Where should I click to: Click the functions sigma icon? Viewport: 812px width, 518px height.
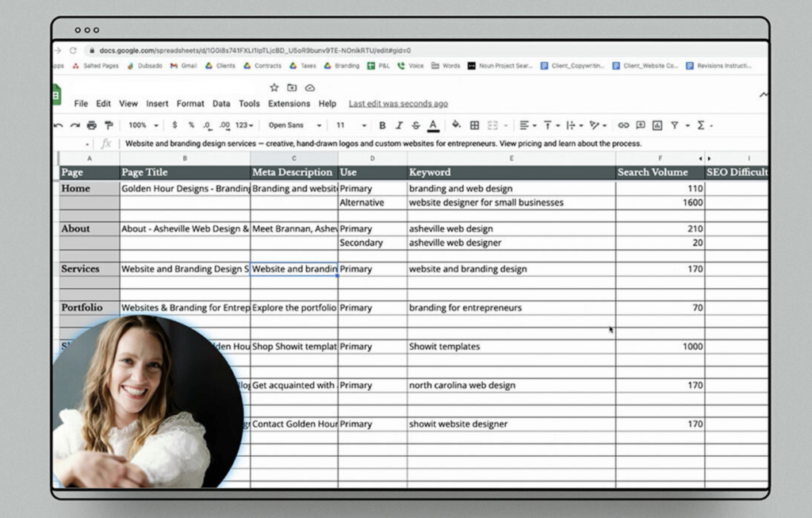click(701, 125)
